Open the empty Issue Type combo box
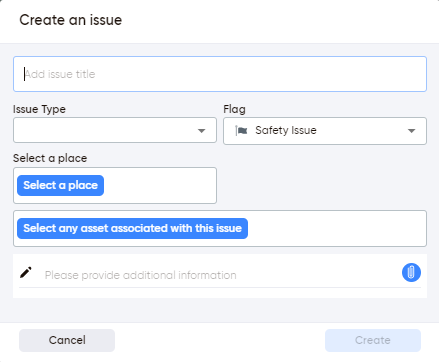439x362 pixels. click(x=115, y=130)
